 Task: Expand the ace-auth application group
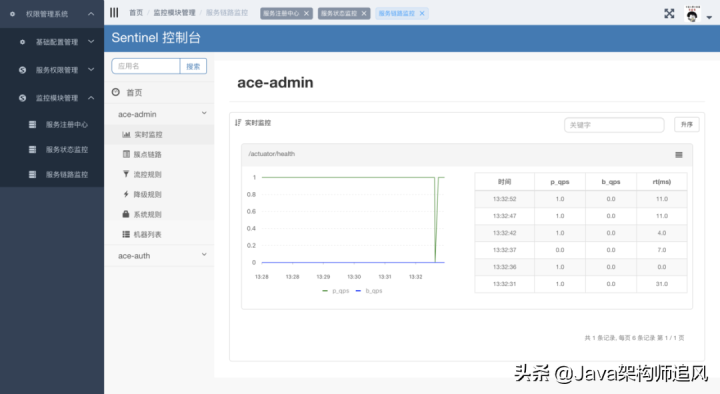click(159, 255)
